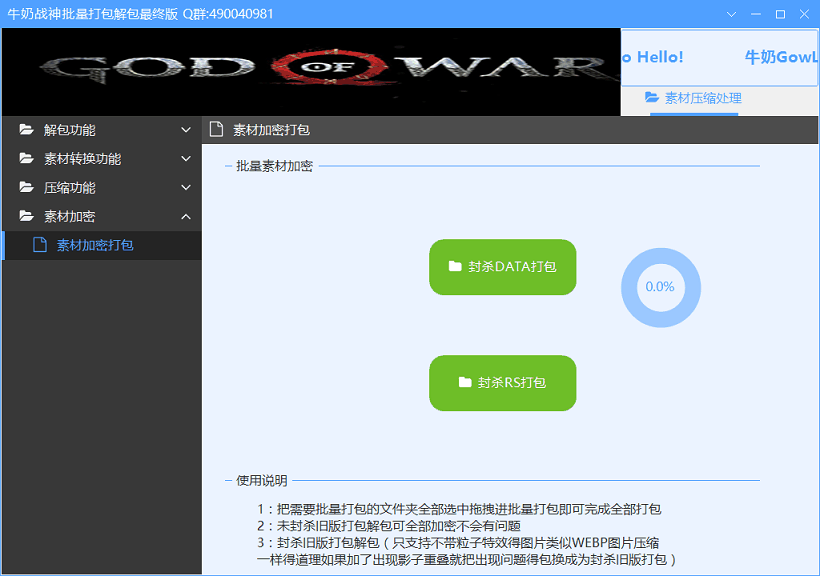The image size is (820, 576).
Task: Click the folder icon beside 解包功能
Action: [26, 129]
